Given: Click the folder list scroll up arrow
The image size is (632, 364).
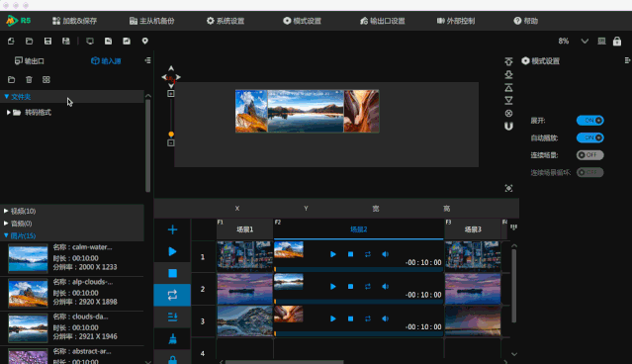Looking at the screenshot, I should (x=148, y=96).
